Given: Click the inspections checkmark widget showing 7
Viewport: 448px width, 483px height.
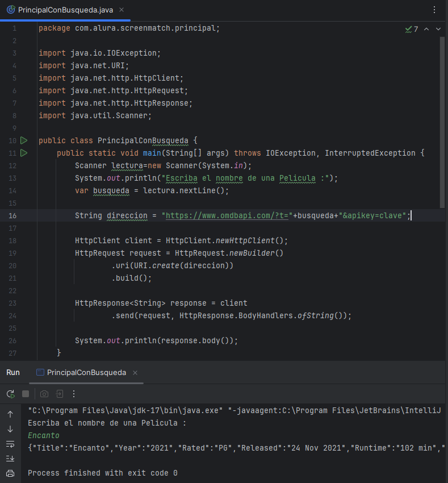Looking at the screenshot, I should tap(411, 29).
